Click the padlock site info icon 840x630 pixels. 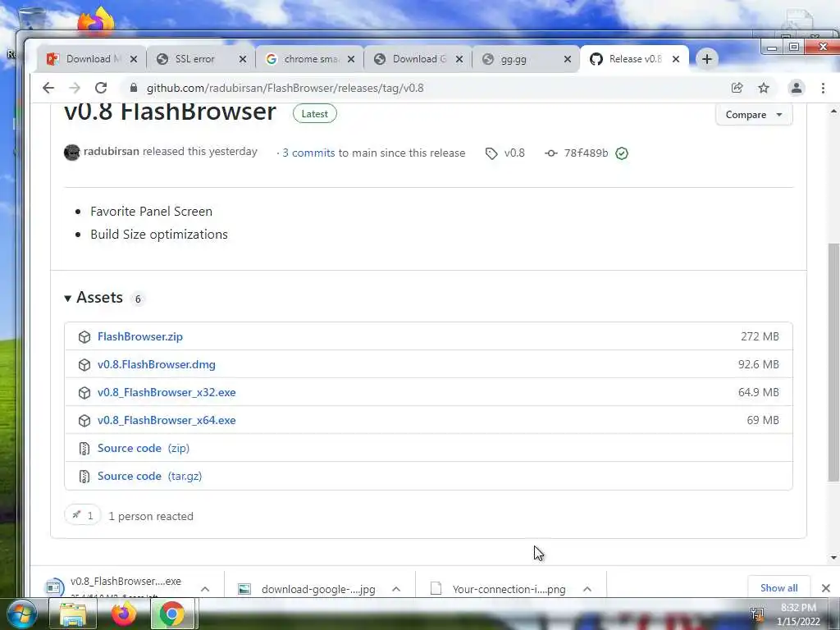tap(134, 88)
